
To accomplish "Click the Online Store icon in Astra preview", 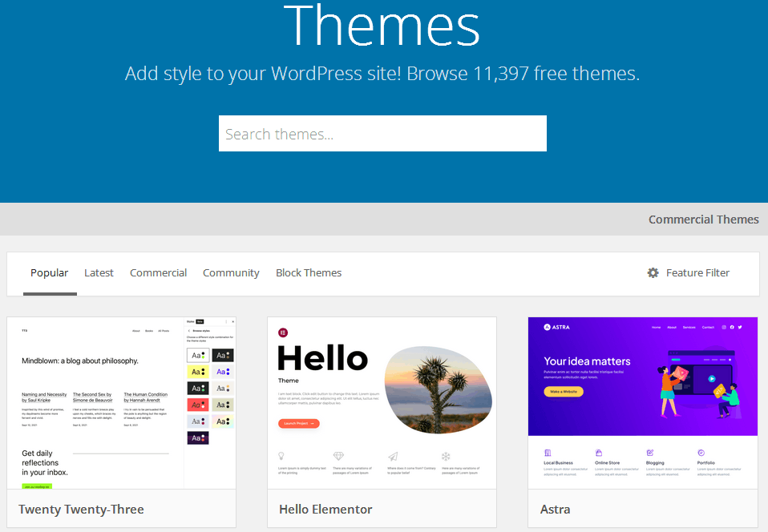I will (599, 453).
